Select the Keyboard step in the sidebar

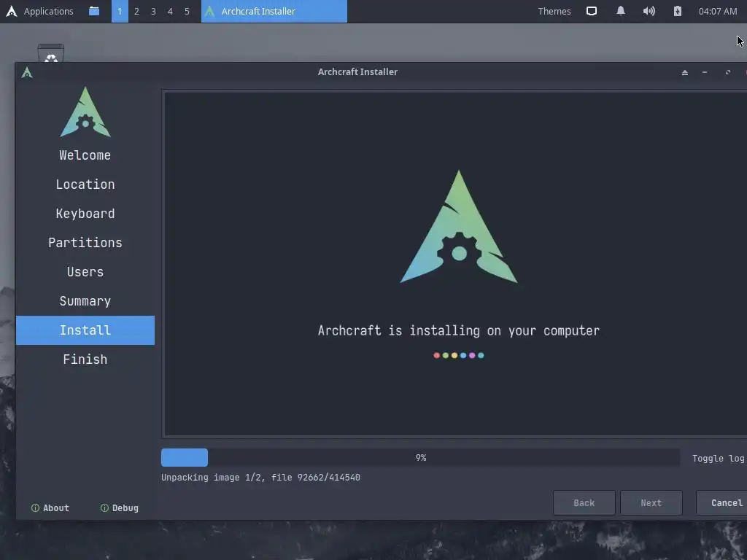click(x=85, y=214)
